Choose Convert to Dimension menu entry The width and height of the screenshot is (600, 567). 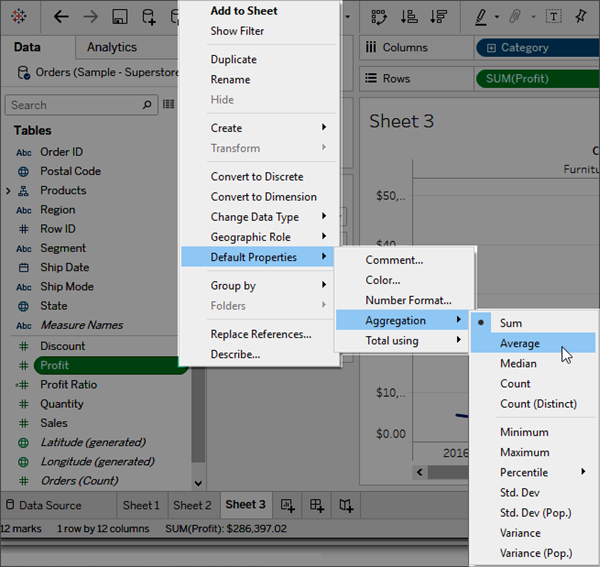263,197
